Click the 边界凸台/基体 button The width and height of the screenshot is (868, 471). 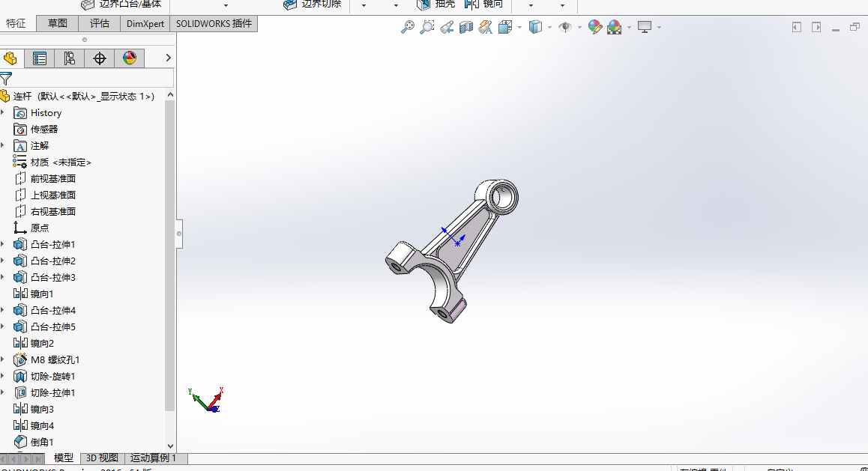pyautogui.click(x=121, y=4)
